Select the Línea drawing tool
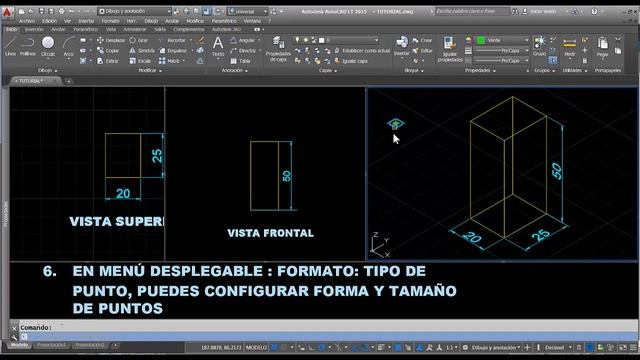 coord(10,46)
